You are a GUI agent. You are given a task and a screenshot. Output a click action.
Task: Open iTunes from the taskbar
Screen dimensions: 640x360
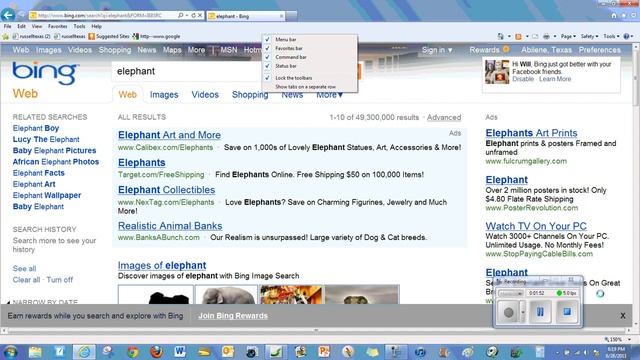(x=420, y=351)
